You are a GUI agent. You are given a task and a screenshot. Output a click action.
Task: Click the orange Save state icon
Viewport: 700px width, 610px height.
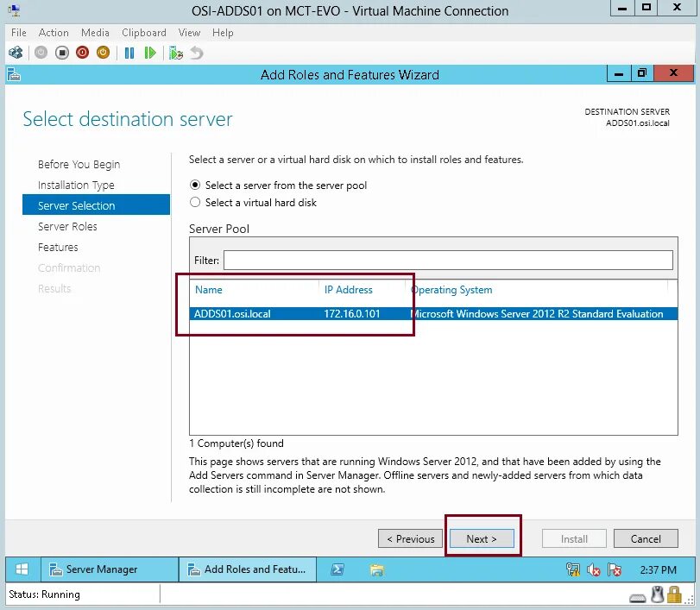pos(103,53)
